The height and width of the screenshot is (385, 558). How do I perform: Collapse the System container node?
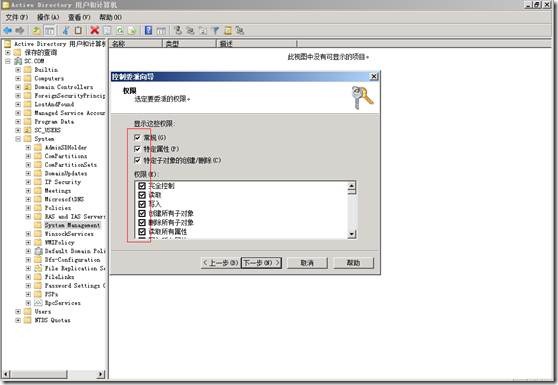[x=18, y=139]
